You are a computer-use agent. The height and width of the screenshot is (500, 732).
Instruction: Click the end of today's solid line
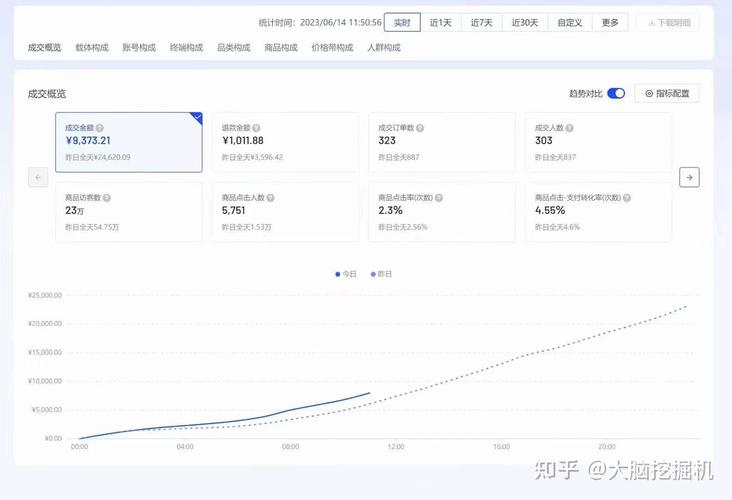point(369,393)
